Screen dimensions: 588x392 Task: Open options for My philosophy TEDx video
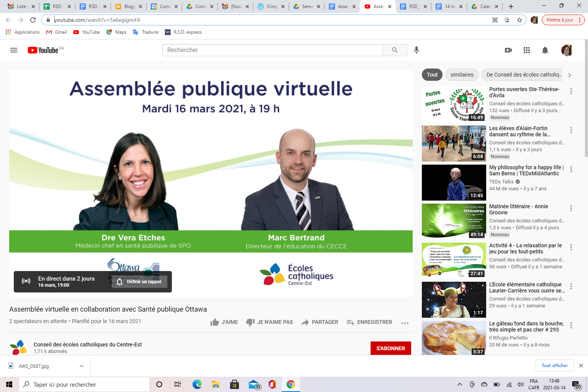tap(571, 169)
